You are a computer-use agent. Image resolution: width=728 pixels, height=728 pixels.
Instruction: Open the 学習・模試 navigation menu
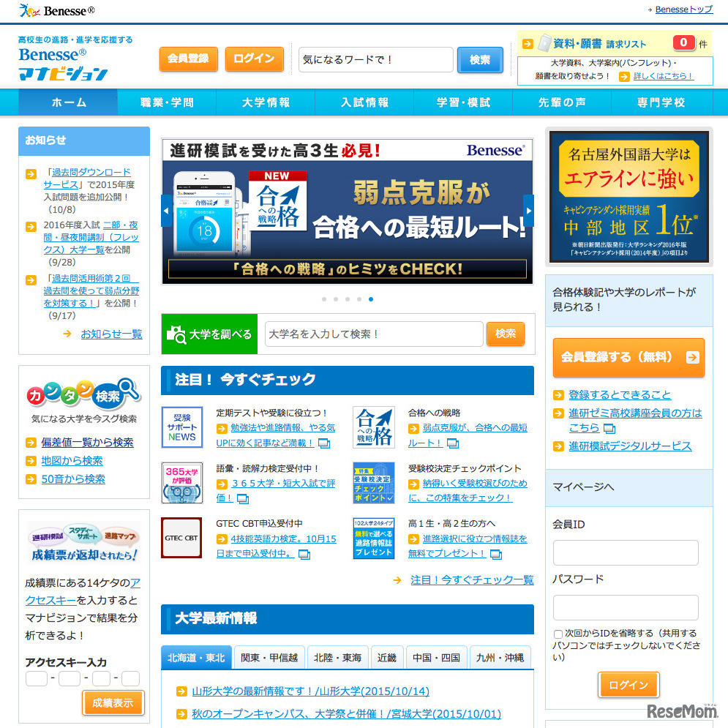pyautogui.click(x=463, y=102)
